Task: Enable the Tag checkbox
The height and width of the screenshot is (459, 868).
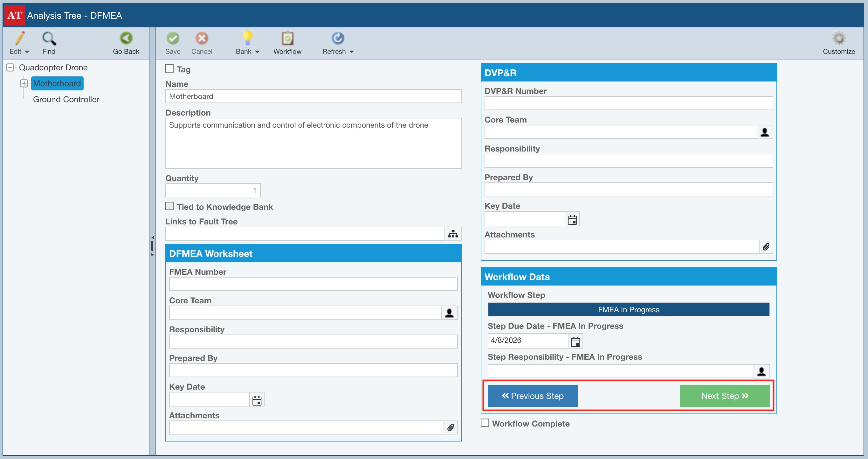Action: [169, 69]
